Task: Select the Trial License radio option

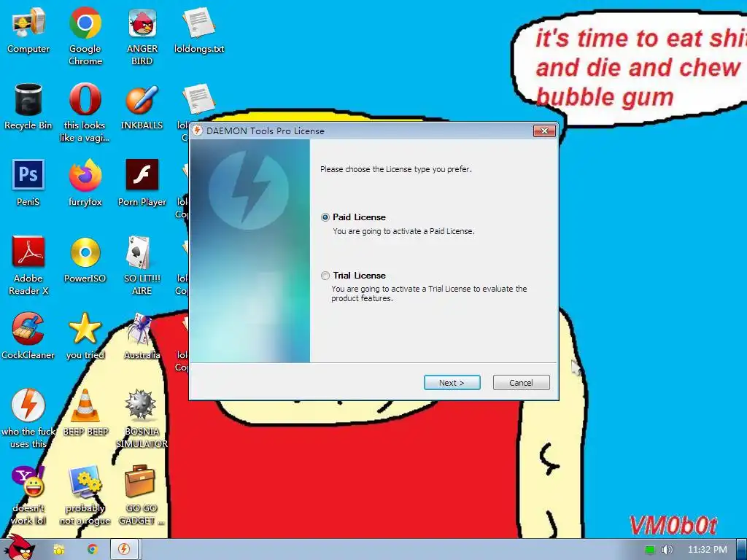Action: click(x=325, y=276)
